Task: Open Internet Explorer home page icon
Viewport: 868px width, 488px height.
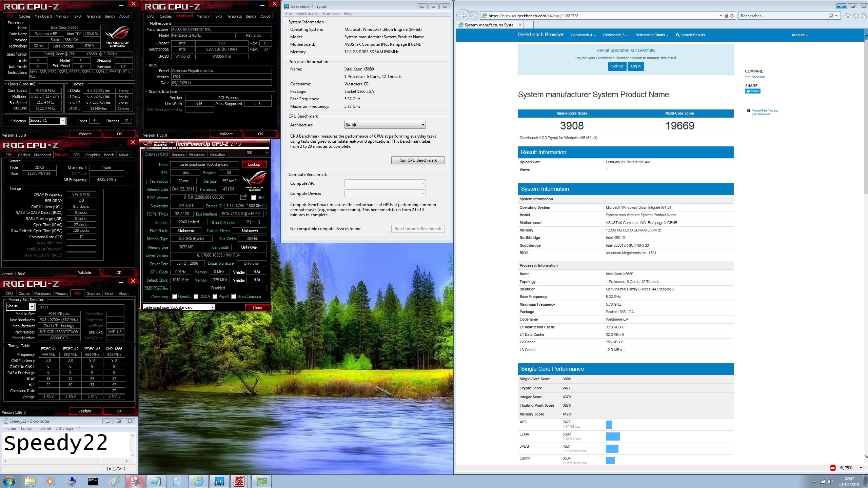Action: [x=848, y=16]
